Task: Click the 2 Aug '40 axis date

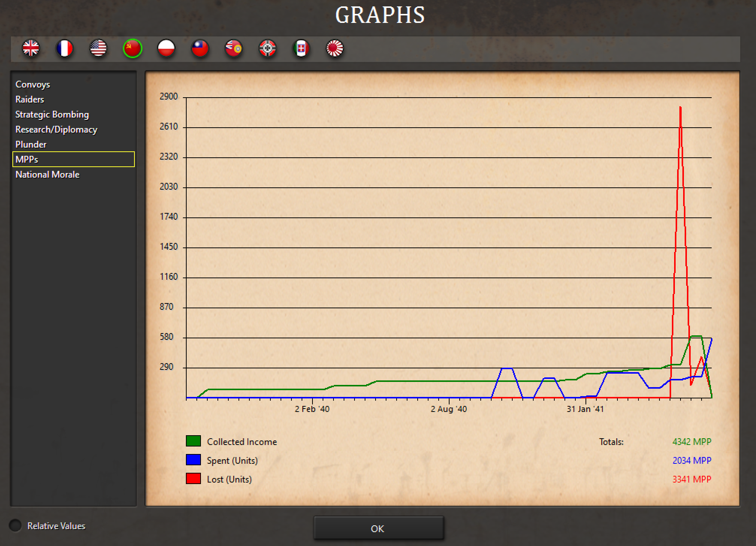Action: point(449,409)
